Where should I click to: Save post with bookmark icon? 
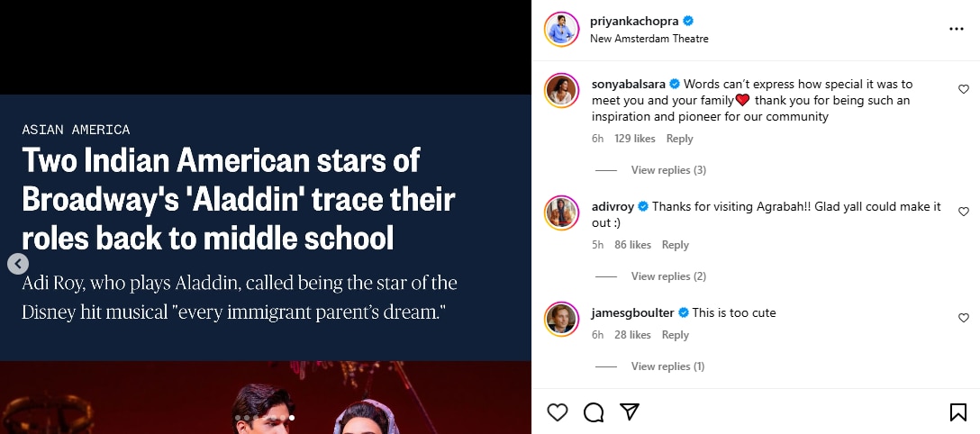pos(957,412)
